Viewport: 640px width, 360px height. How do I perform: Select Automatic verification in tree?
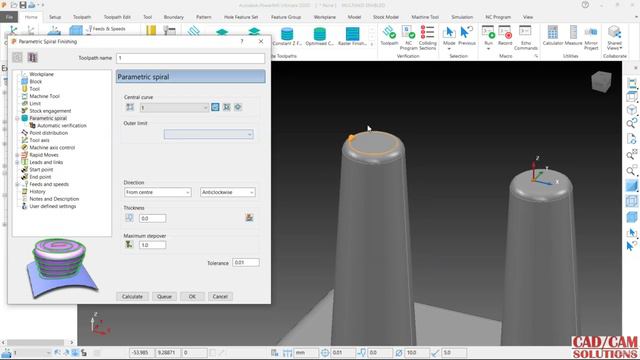62,125
